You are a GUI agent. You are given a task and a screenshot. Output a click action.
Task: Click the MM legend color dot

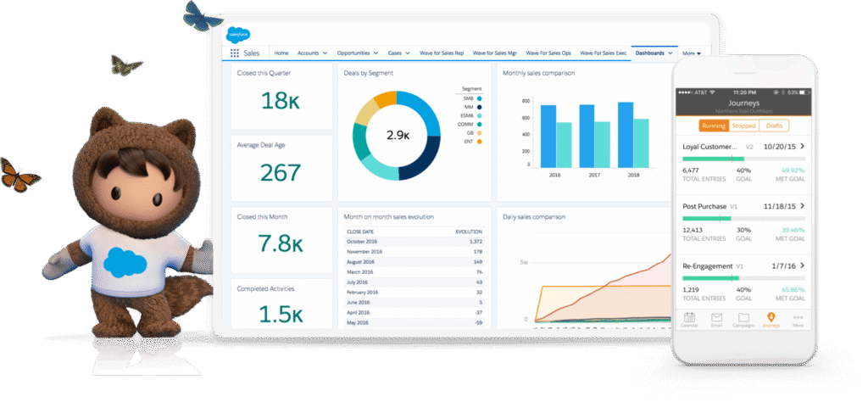479,107
